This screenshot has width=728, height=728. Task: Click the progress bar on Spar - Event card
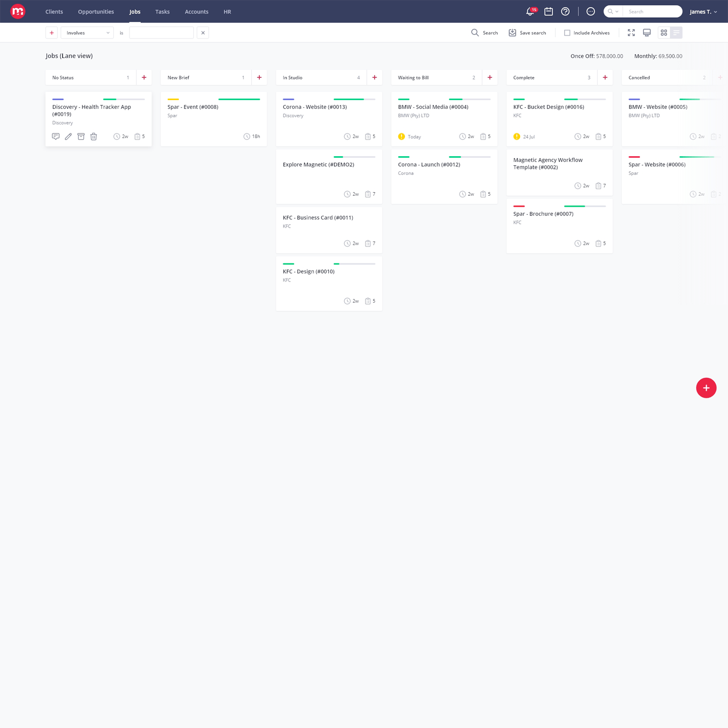[239, 99]
